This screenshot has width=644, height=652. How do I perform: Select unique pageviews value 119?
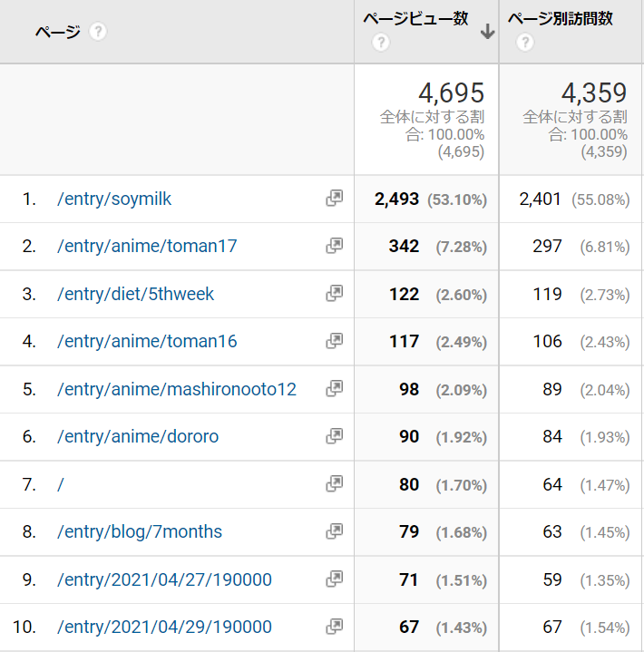(548, 295)
